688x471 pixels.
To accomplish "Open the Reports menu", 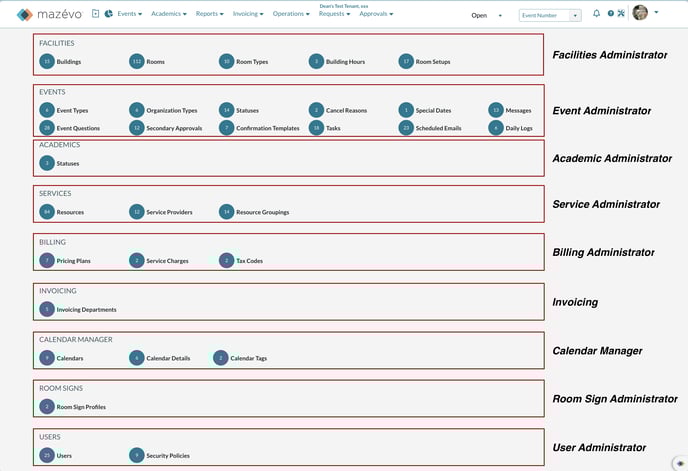I will 209,14.
